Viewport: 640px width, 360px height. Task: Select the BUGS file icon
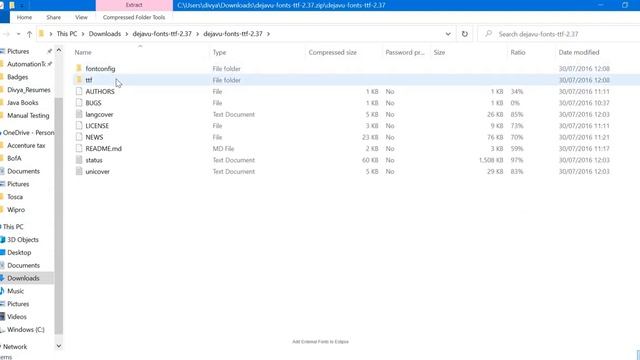pyautogui.click(x=79, y=102)
